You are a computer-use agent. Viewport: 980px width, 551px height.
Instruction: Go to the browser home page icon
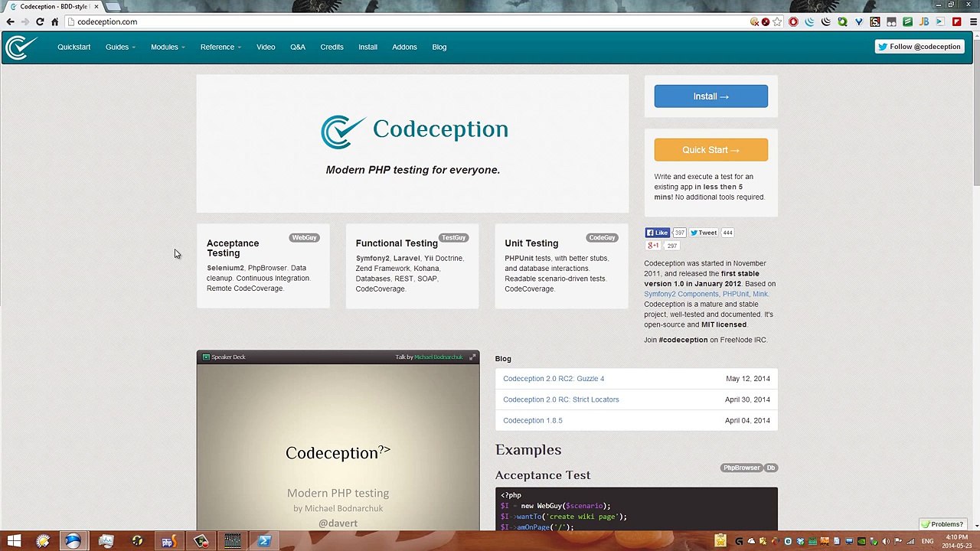pos(55,22)
